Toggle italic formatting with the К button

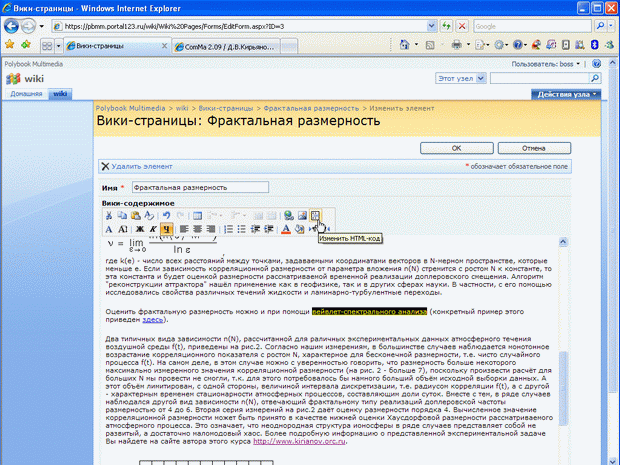153,229
